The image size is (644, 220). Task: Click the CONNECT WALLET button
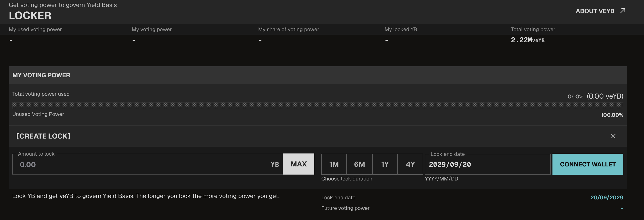coord(588,164)
